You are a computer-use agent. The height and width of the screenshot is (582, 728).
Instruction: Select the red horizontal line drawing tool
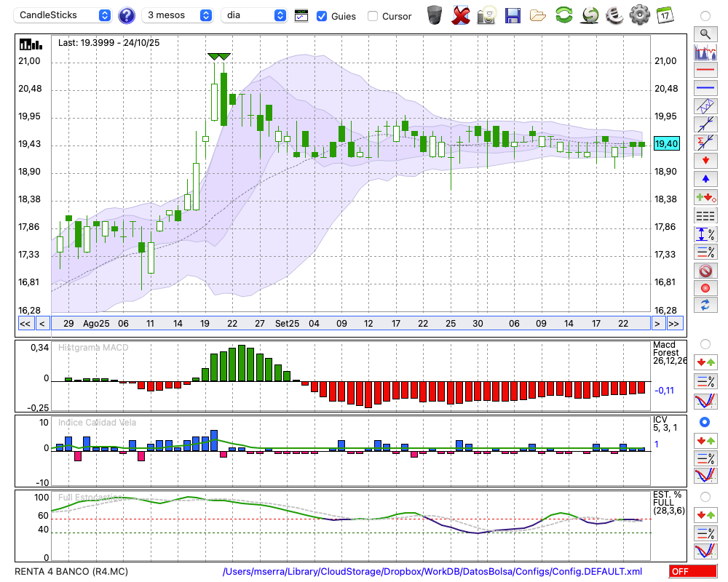[705, 71]
